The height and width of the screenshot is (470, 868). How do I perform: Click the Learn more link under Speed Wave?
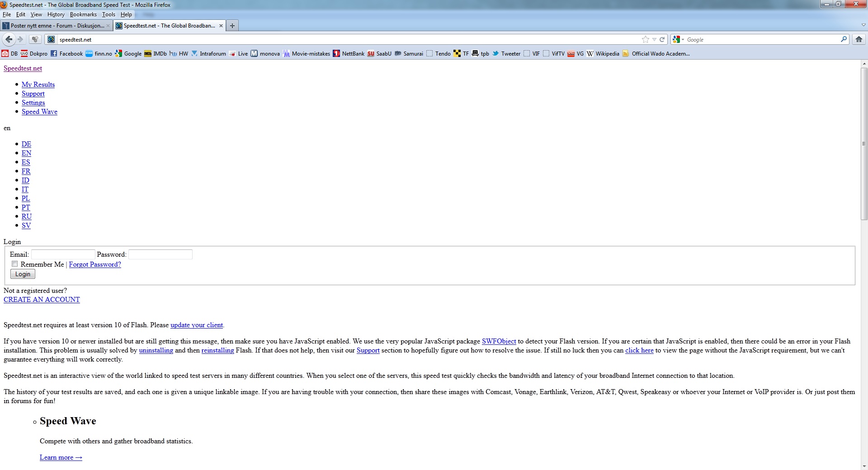pyautogui.click(x=61, y=457)
